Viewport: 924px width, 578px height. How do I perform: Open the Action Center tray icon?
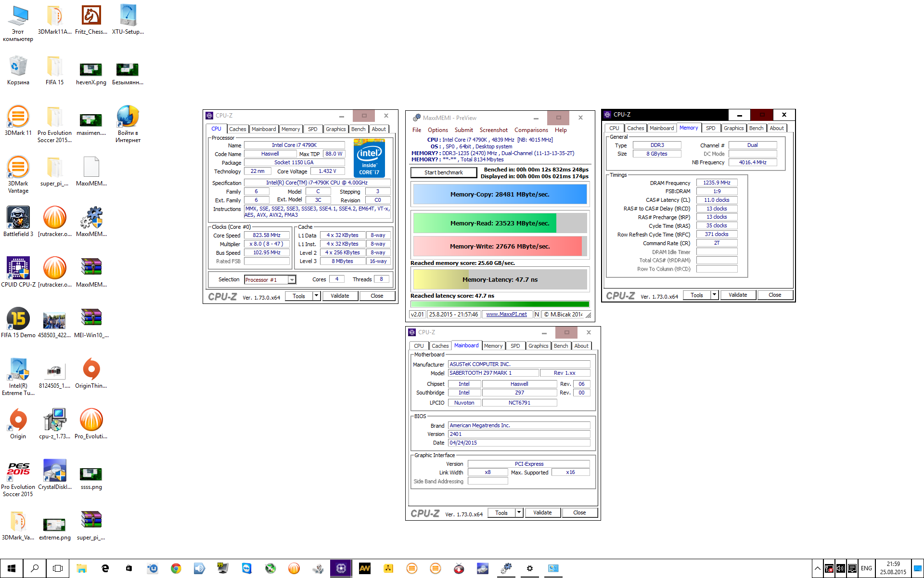point(852,568)
